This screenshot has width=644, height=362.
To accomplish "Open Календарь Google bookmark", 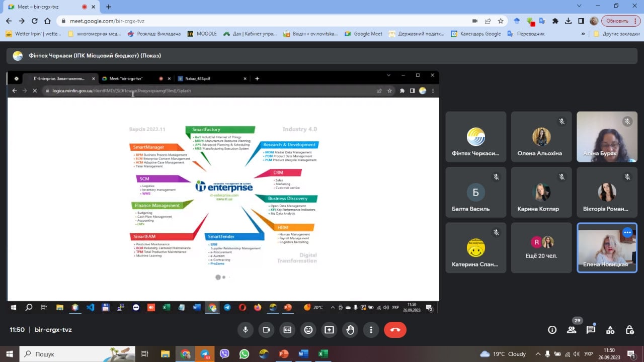I will click(x=475, y=34).
